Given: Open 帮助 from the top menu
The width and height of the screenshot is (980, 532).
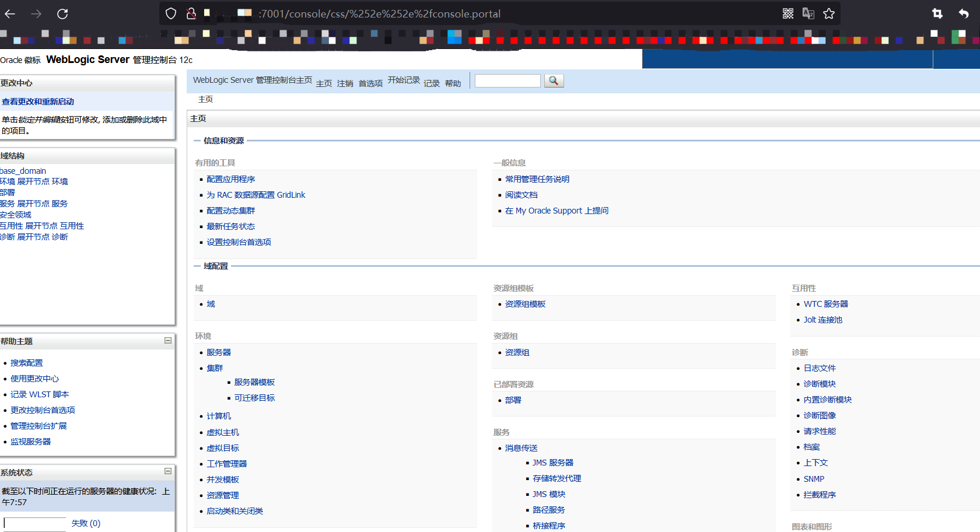Looking at the screenshot, I should pyautogui.click(x=453, y=83).
